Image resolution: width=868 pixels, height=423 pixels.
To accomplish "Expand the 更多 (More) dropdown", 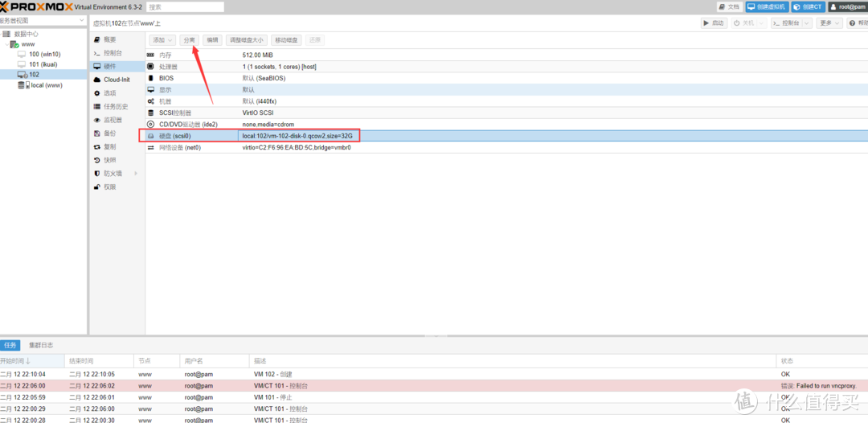I will point(829,23).
